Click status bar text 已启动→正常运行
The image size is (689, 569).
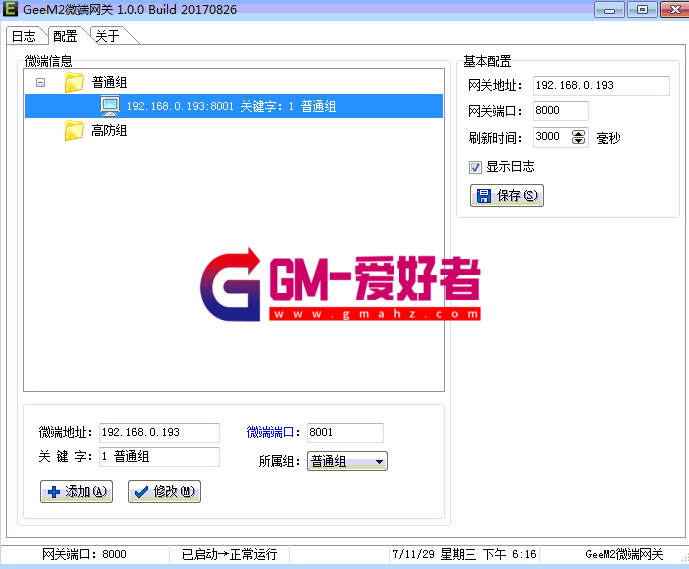pyautogui.click(x=229, y=555)
